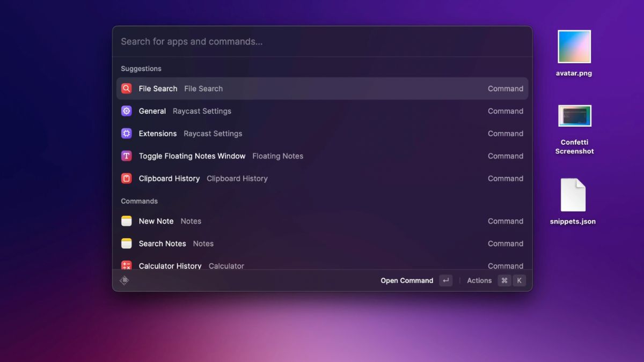Select the avatar.png thumbnail on desktop

point(574,47)
